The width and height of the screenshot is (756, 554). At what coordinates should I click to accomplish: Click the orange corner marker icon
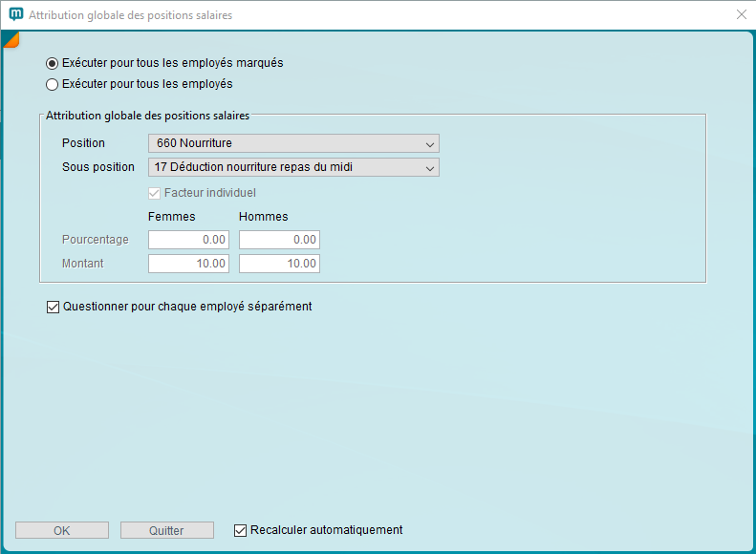[11, 38]
